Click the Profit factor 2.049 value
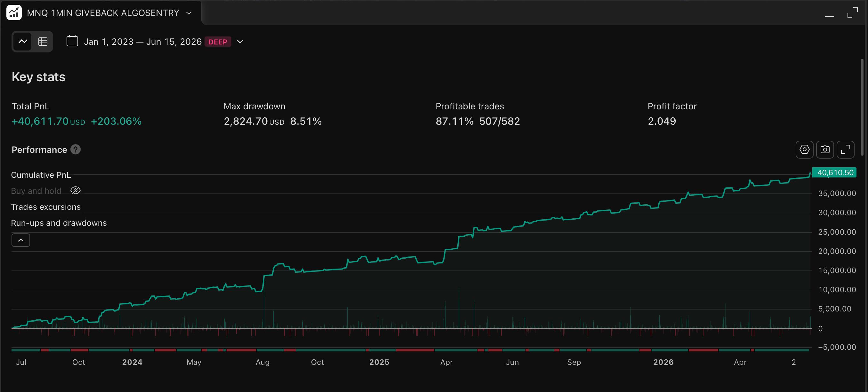The height and width of the screenshot is (392, 868). pyautogui.click(x=662, y=121)
